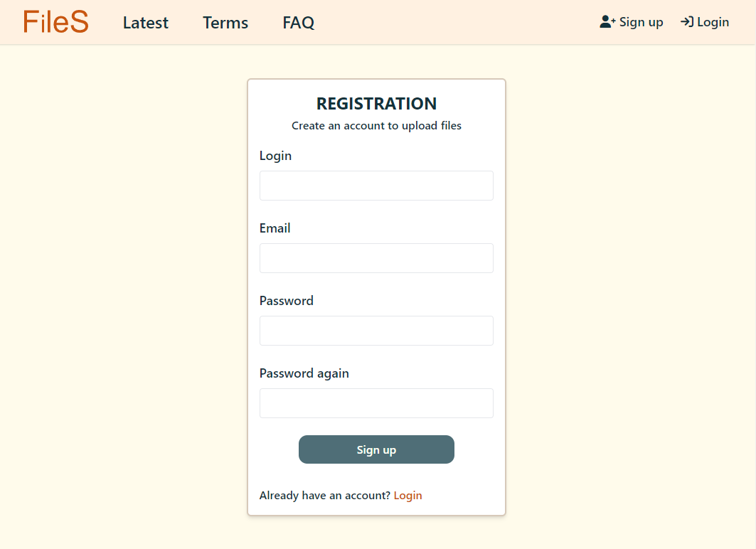Click the Login link under the form
The width and height of the screenshot is (756, 549).
[x=408, y=495]
